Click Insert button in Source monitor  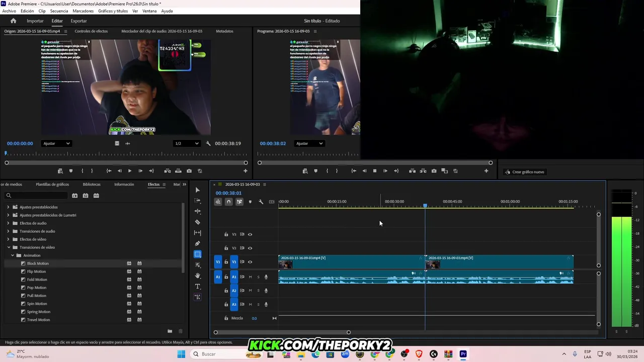click(x=167, y=171)
